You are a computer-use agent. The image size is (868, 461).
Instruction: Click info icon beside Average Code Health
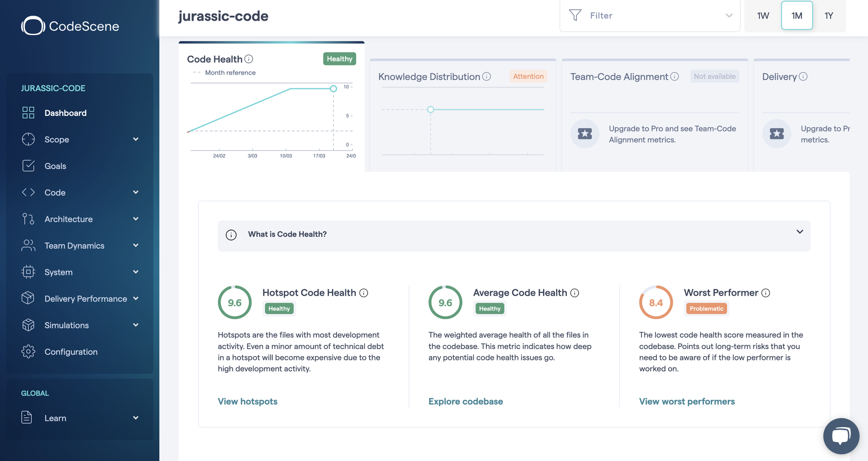(575, 293)
